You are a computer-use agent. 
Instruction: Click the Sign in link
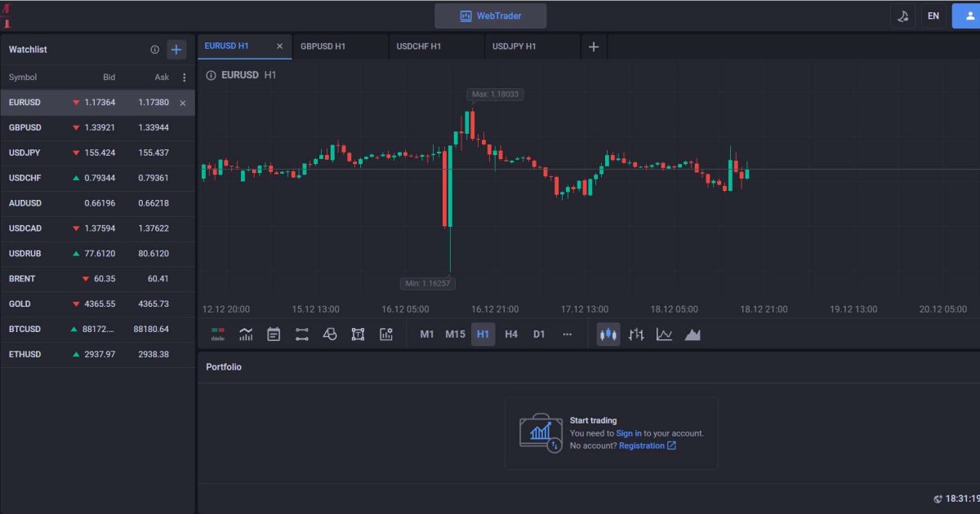(629, 433)
